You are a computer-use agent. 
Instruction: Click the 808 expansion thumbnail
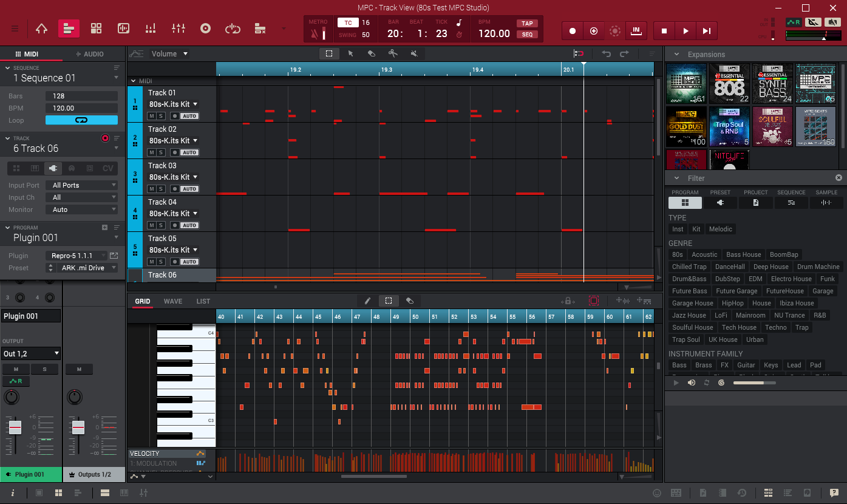click(x=730, y=84)
